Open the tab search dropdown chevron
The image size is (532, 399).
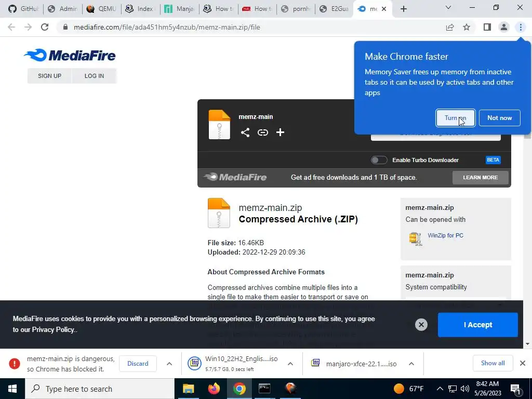(448, 7)
